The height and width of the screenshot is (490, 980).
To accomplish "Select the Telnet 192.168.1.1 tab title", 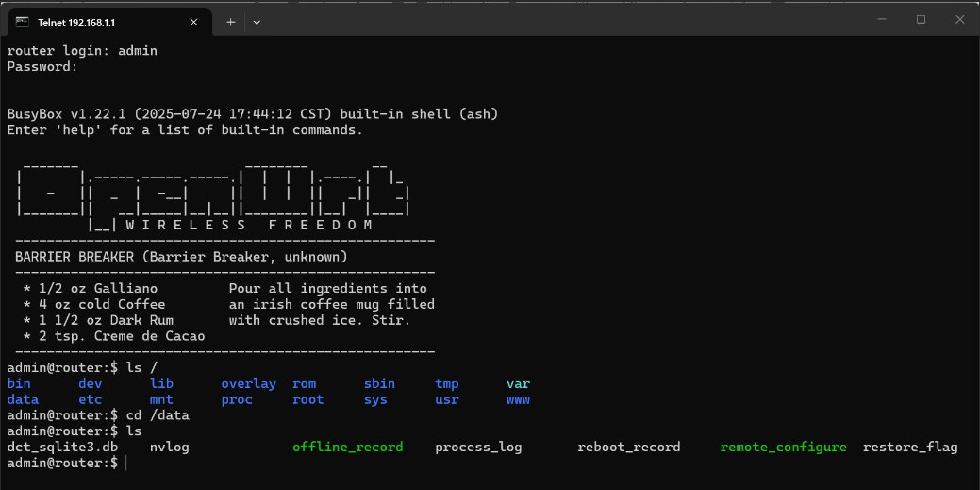I will (x=83, y=21).
